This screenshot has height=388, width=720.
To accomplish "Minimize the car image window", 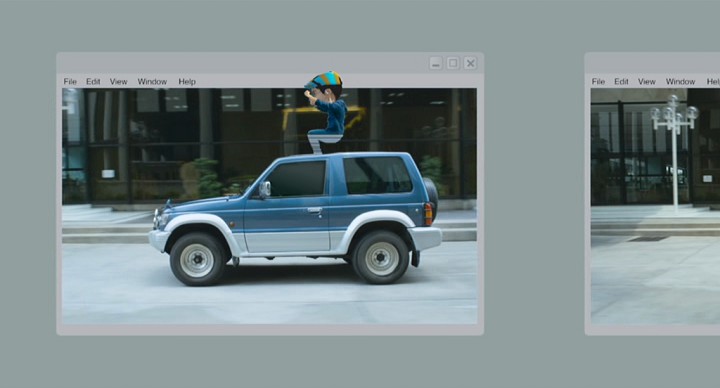I will pyautogui.click(x=436, y=63).
